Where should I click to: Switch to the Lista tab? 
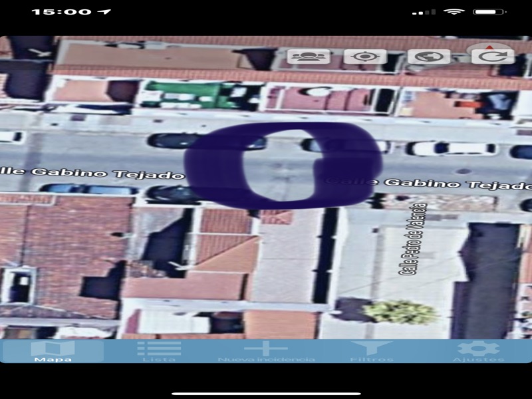coord(159,351)
